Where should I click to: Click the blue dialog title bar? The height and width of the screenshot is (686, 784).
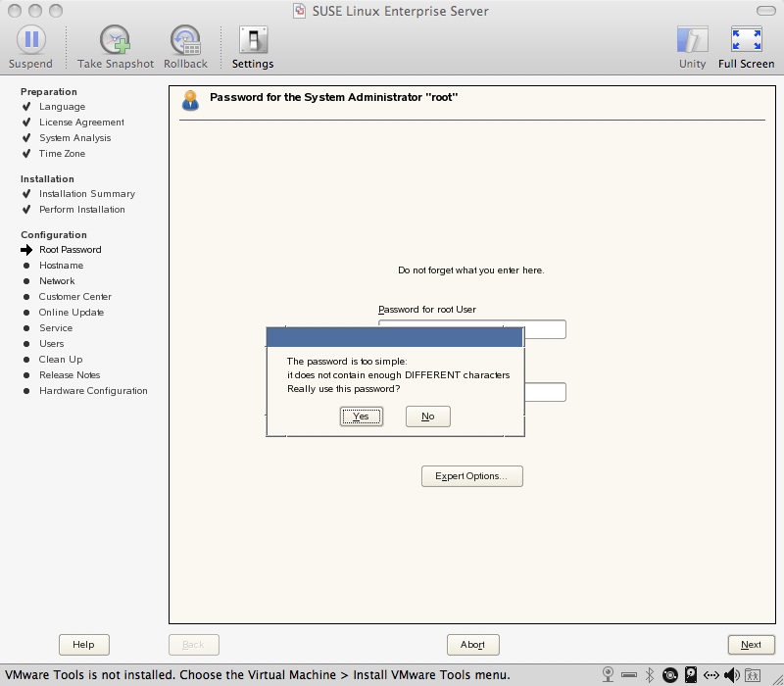pyautogui.click(x=395, y=337)
